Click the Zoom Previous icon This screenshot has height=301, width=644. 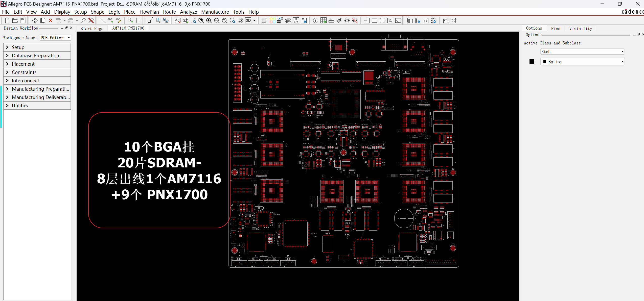tap(225, 20)
